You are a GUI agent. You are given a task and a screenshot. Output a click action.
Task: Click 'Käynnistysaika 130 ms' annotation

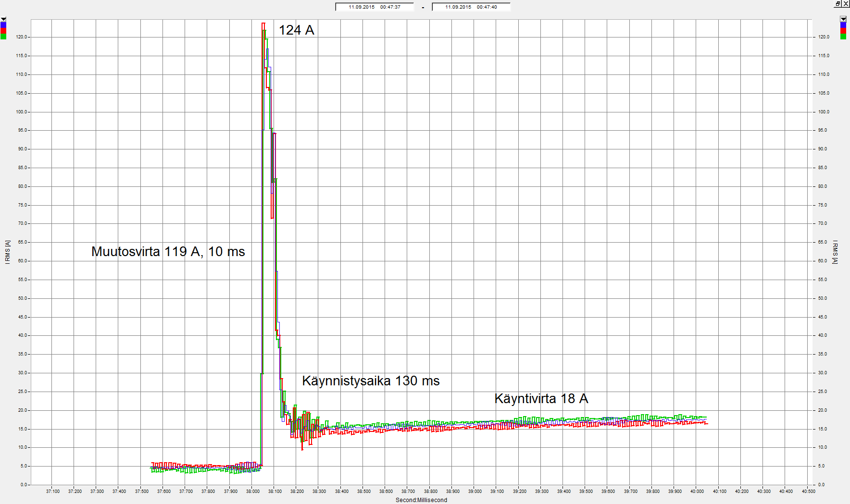(371, 381)
